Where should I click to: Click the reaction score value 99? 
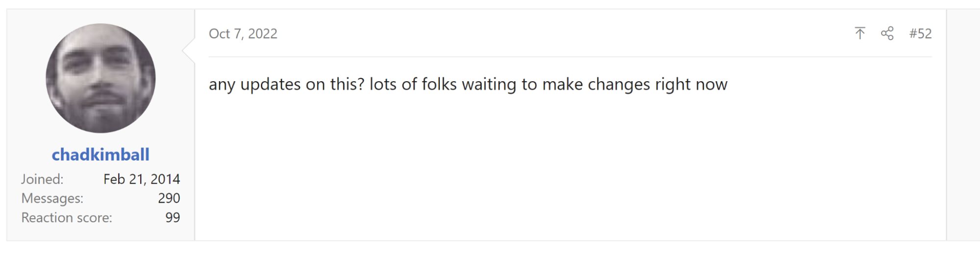(x=173, y=217)
